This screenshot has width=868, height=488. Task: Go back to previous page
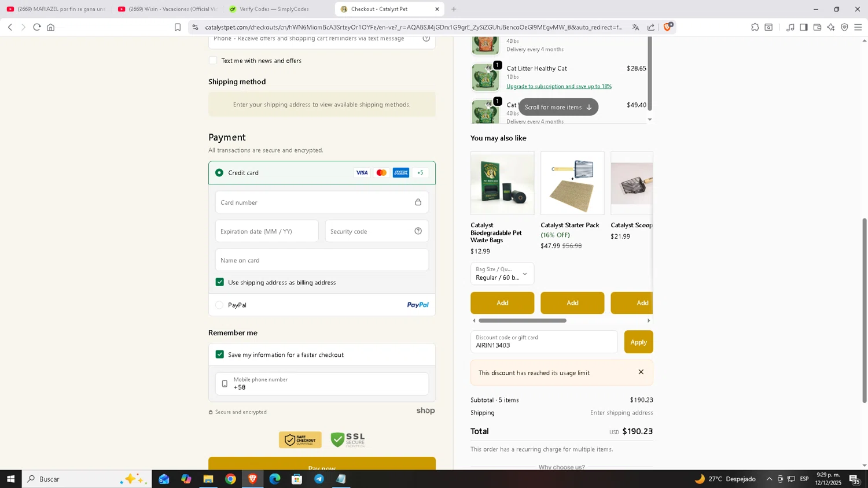(10, 27)
